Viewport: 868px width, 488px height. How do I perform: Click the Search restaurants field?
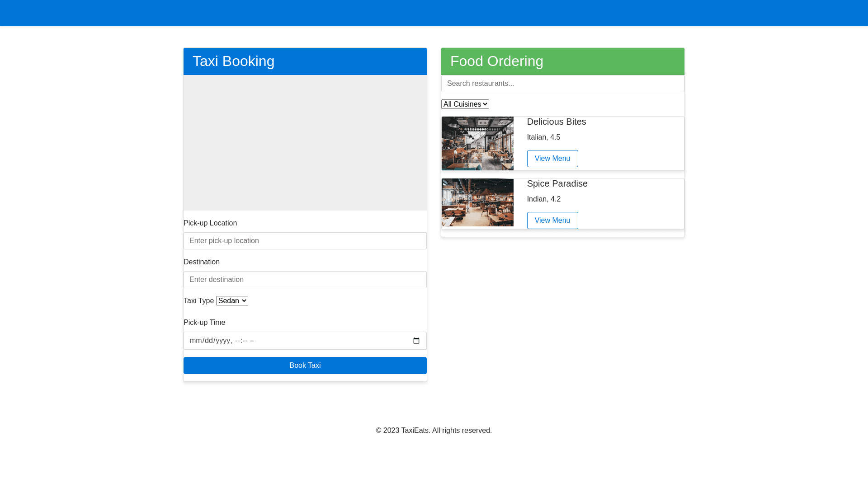tap(562, 84)
